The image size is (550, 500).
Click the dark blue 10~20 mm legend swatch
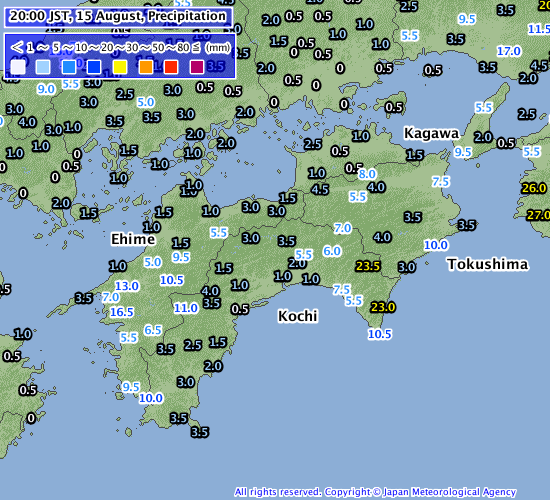(94, 67)
